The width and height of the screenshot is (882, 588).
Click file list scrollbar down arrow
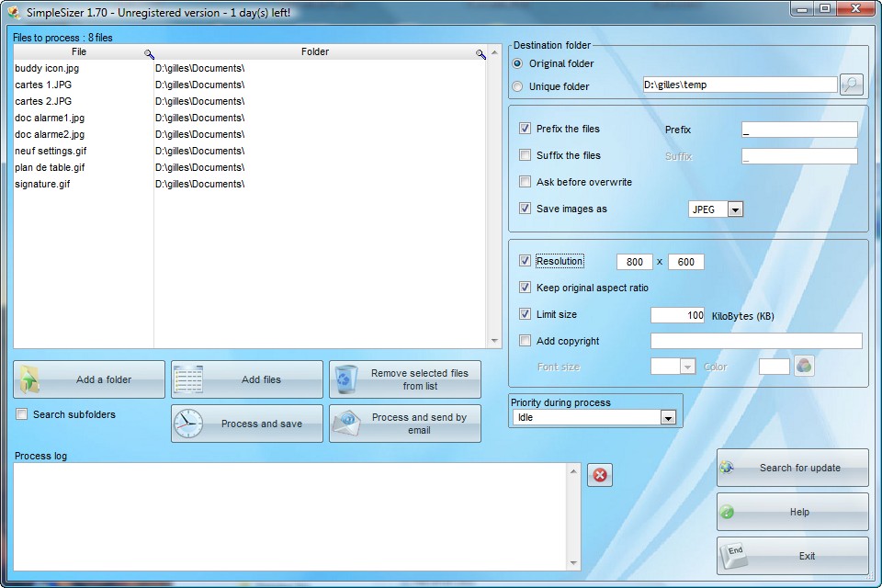[494, 341]
